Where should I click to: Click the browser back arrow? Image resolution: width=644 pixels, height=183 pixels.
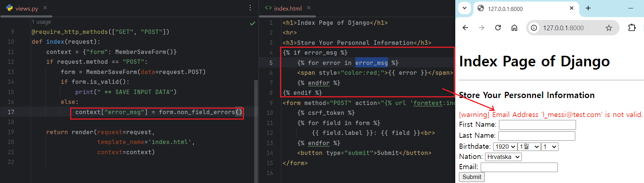(x=465, y=28)
